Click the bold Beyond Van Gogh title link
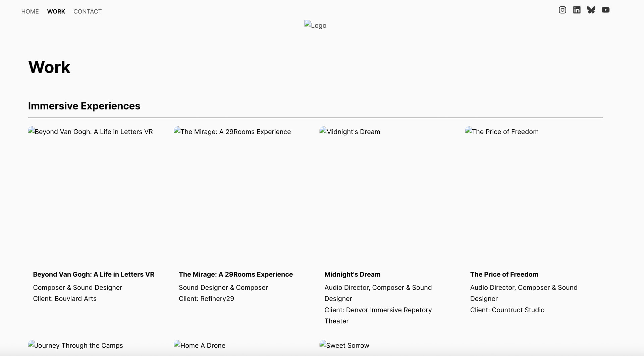The height and width of the screenshot is (356, 644). point(94,274)
